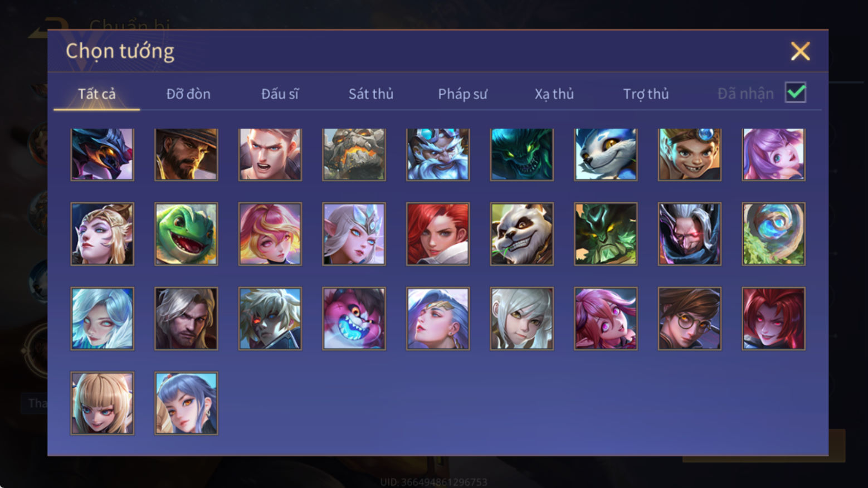Pick the purple grinning cat hero

pos(354,319)
